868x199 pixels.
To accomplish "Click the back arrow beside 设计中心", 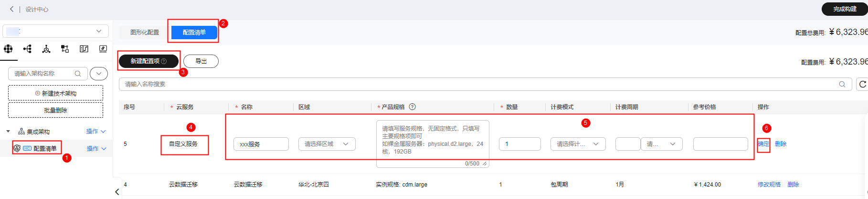I will (12, 9).
